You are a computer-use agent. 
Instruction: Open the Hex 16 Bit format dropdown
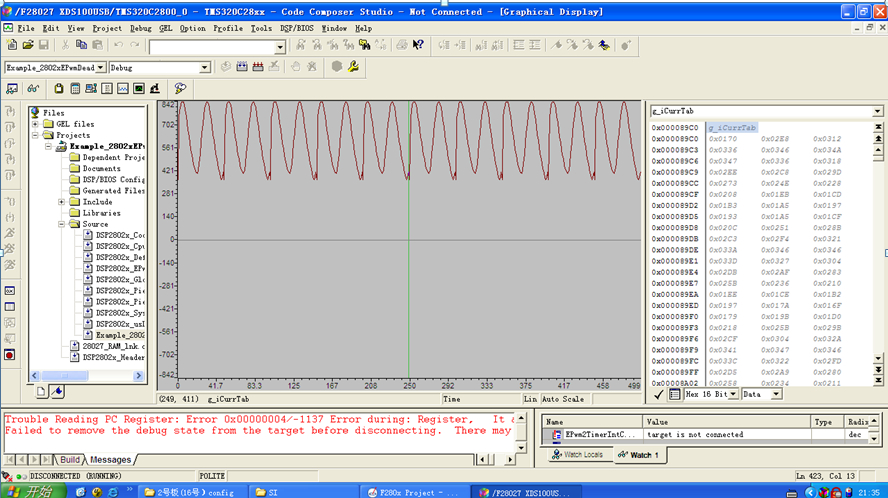click(734, 394)
